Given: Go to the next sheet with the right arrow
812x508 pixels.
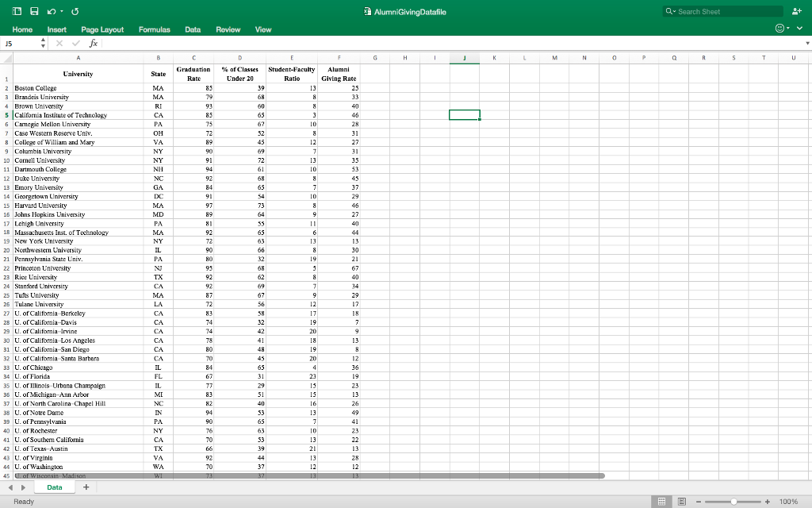Looking at the screenshot, I should click(x=23, y=487).
